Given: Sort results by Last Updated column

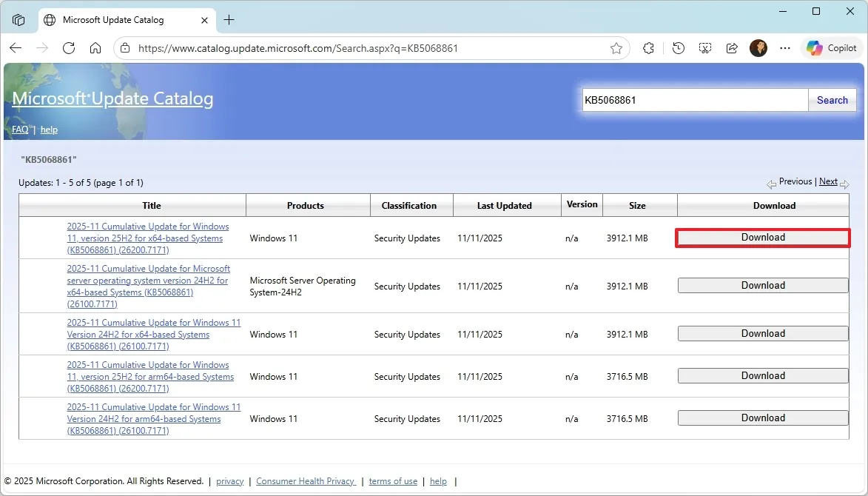Looking at the screenshot, I should [x=504, y=206].
